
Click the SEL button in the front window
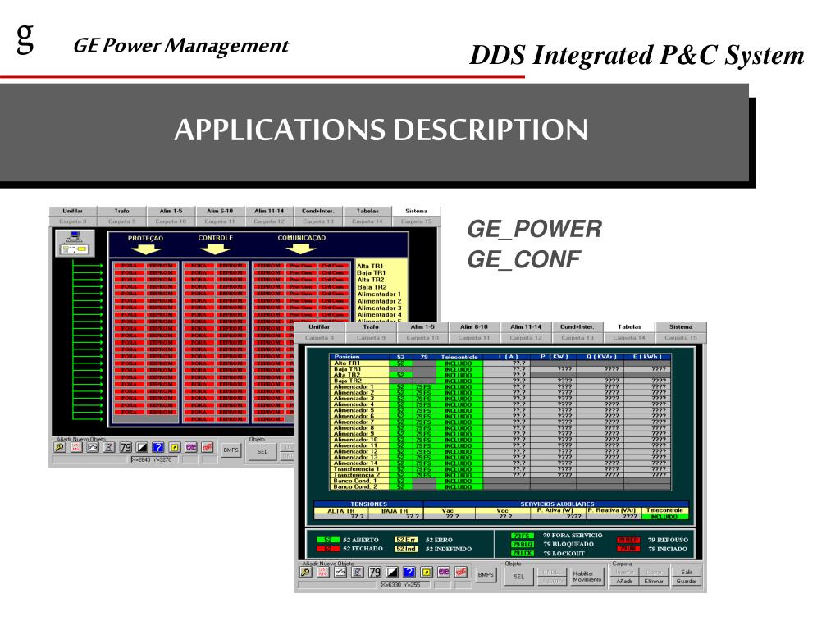[x=519, y=577]
